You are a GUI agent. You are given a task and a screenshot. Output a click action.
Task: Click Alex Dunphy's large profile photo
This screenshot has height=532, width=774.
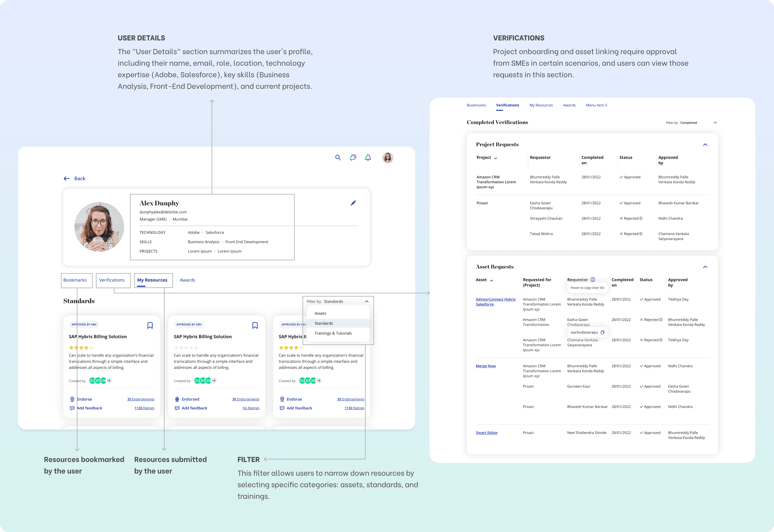click(x=99, y=227)
